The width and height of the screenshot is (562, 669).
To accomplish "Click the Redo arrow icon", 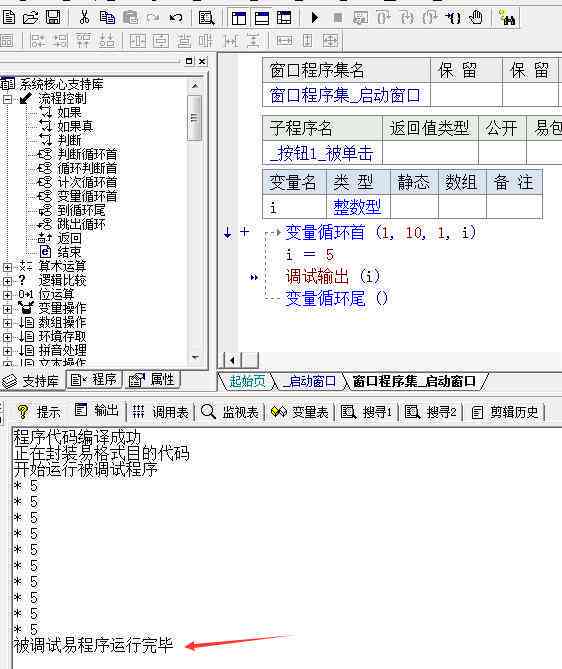I will 153,17.
